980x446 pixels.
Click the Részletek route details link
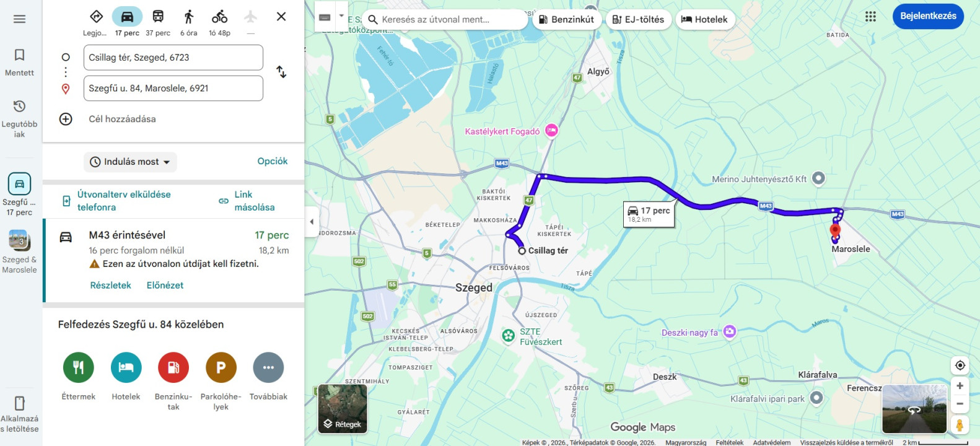(111, 286)
